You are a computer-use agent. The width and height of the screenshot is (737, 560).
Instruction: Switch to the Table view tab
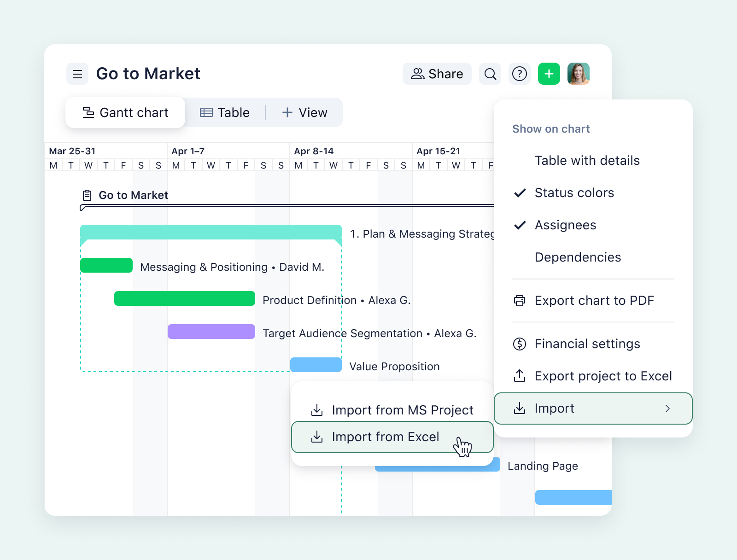coord(225,112)
